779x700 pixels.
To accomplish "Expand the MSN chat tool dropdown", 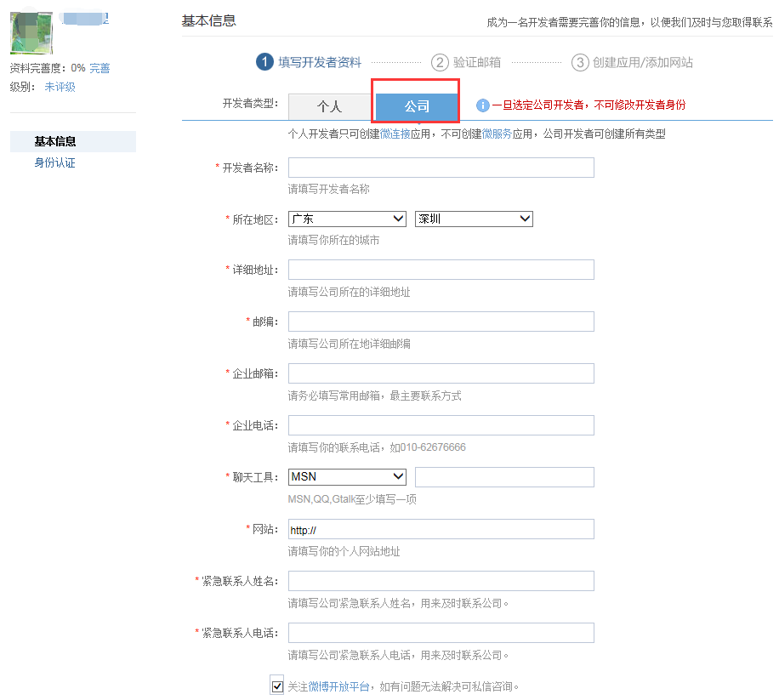I will (347, 477).
